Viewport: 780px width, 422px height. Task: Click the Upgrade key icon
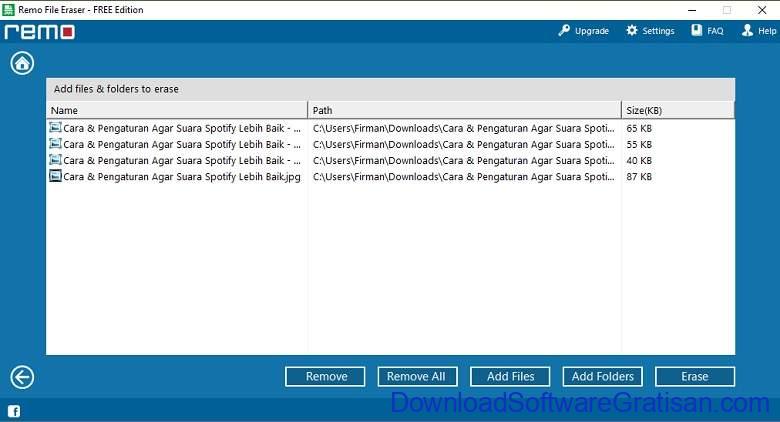click(564, 30)
